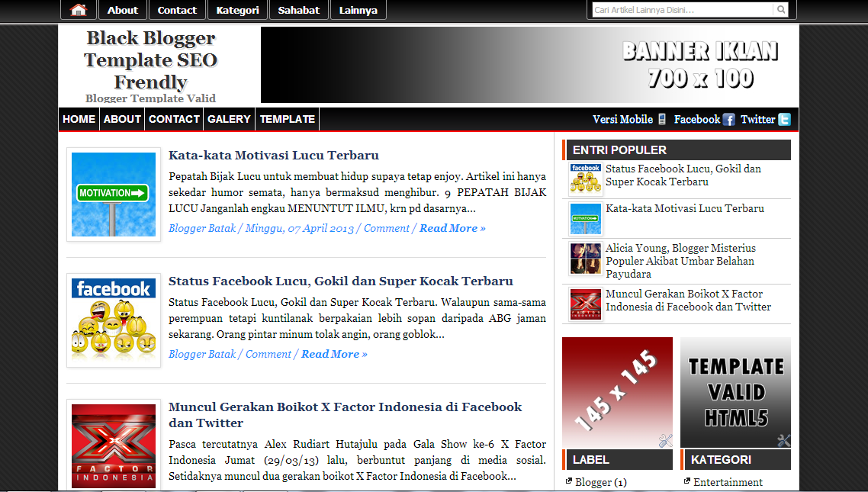Click the home icon in the top bar

coord(79,10)
